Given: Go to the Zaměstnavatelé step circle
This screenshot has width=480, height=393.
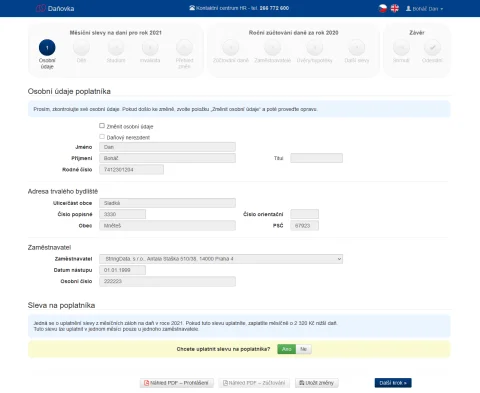Looking at the screenshot, I should (273, 48).
